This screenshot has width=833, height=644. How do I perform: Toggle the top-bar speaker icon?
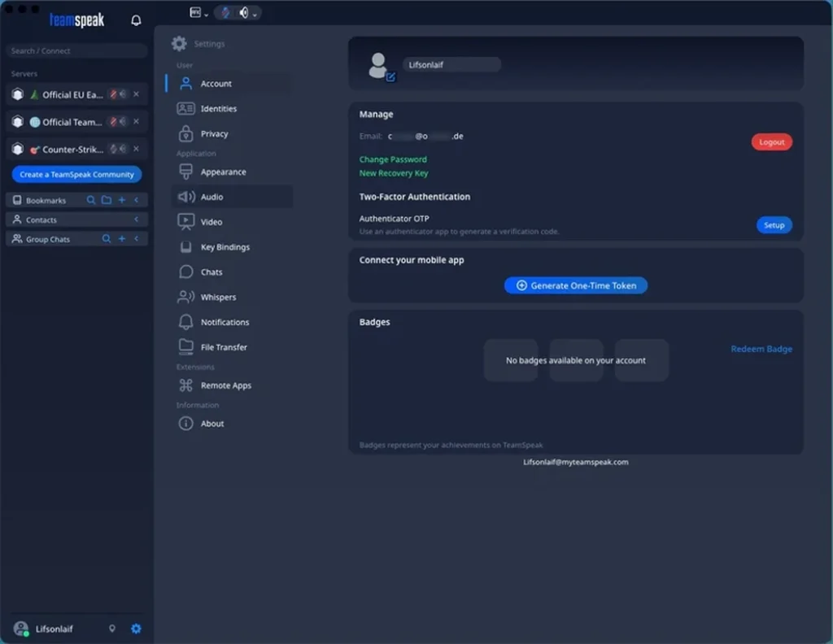244,13
